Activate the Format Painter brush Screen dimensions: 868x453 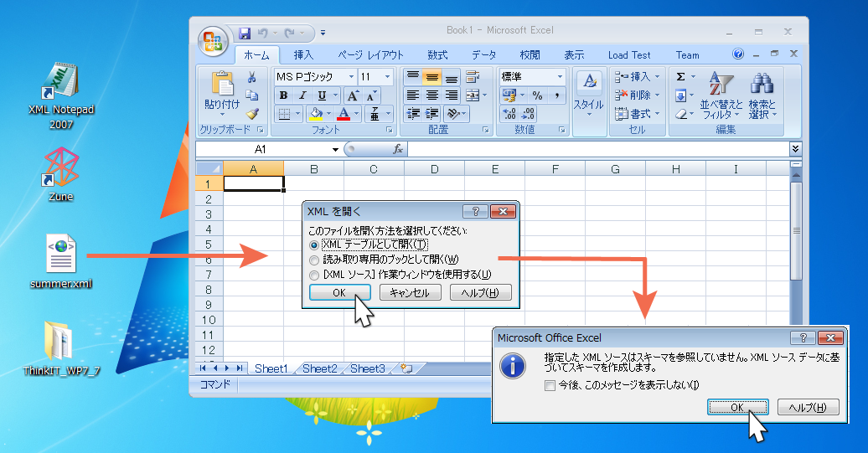(x=252, y=113)
